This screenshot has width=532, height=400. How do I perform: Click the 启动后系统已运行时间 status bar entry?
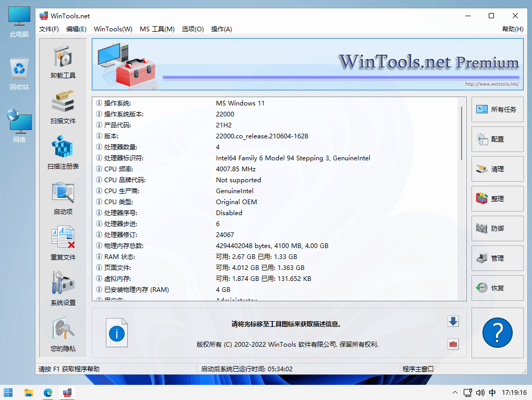coord(247,369)
